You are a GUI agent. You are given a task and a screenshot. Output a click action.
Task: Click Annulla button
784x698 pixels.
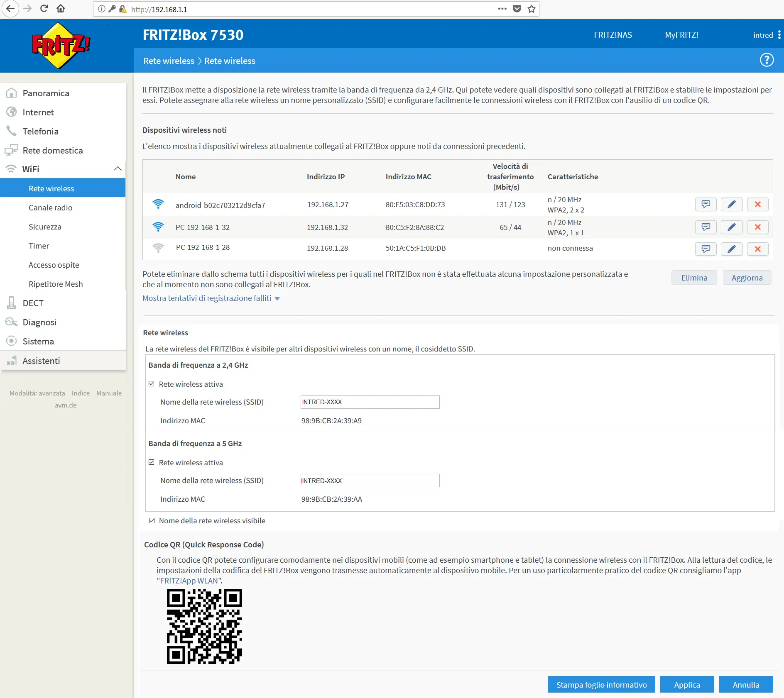point(746,685)
